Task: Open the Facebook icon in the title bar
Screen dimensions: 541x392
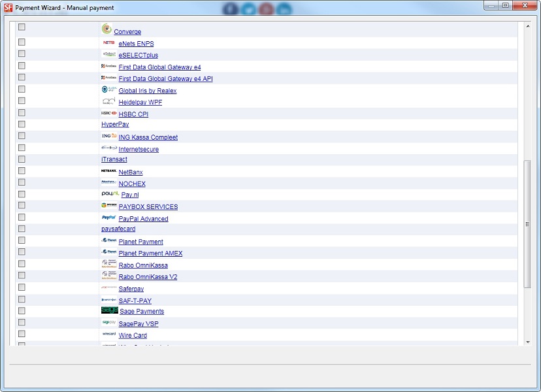Action: tap(231, 8)
